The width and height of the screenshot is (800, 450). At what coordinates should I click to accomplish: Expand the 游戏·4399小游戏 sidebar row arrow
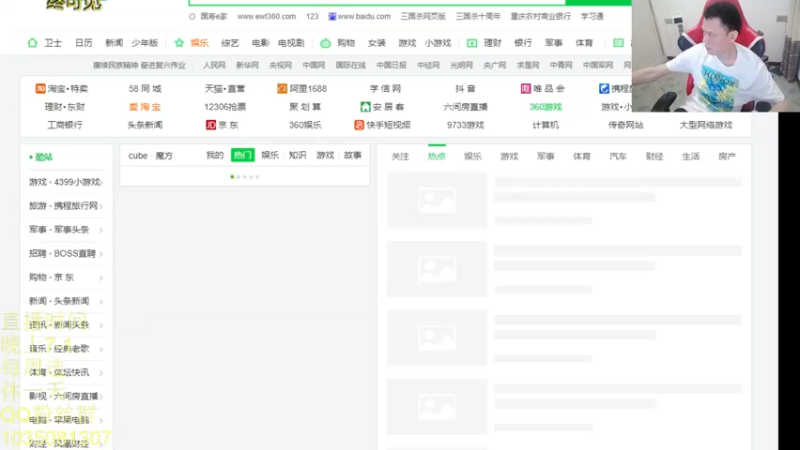pos(101,183)
